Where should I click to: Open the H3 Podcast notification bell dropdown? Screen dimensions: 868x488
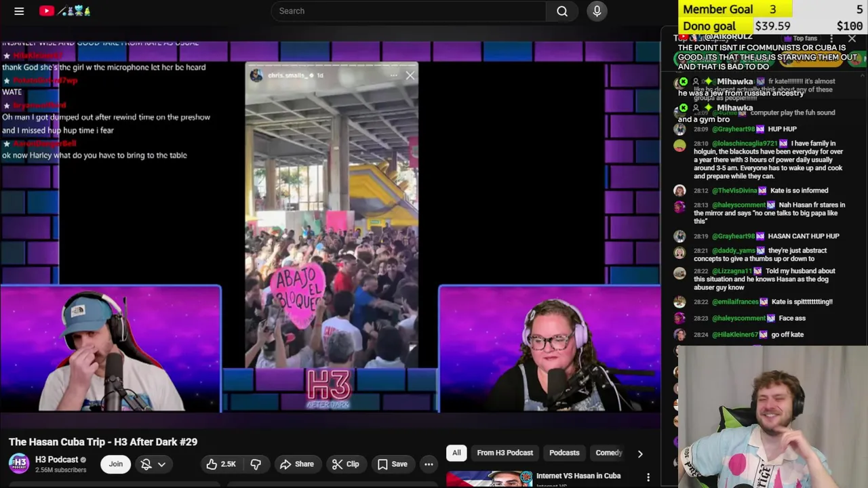click(x=153, y=464)
